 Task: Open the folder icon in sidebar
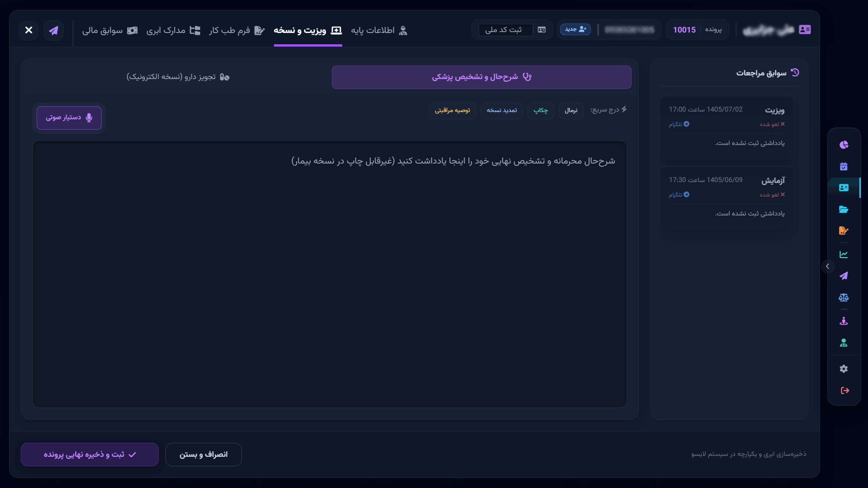coord(844,209)
